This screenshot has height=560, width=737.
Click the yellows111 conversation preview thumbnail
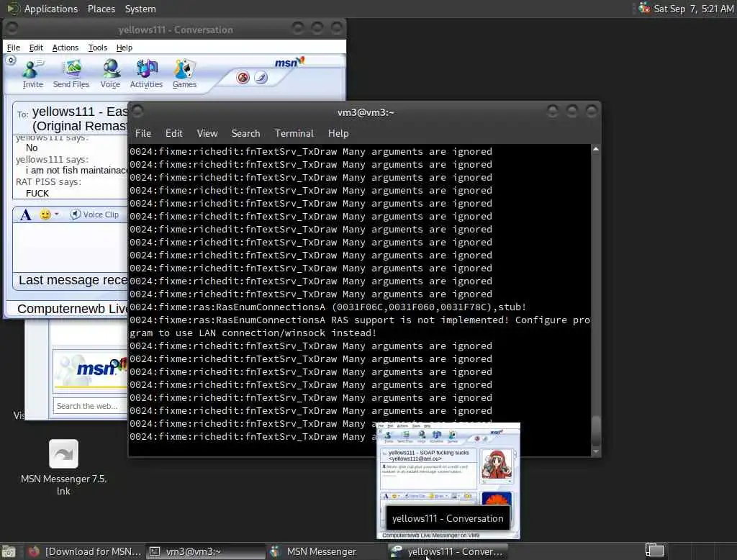(448, 481)
